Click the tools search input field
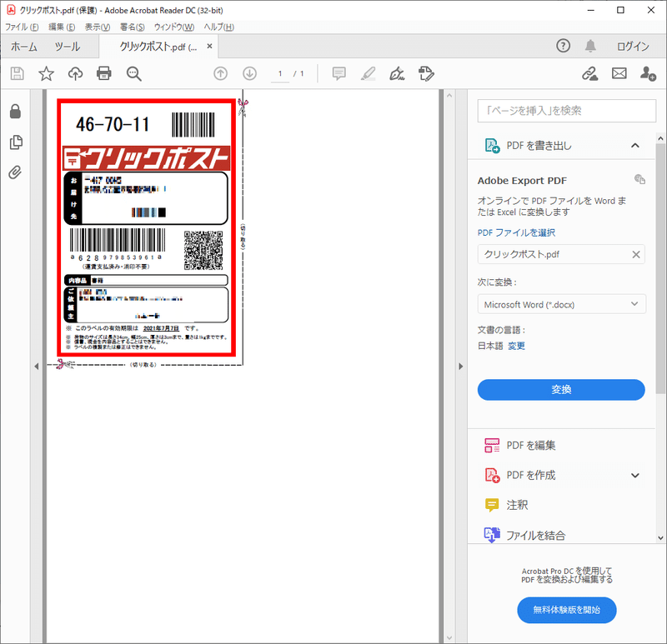This screenshot has height=644, width=667. point(567,111)
